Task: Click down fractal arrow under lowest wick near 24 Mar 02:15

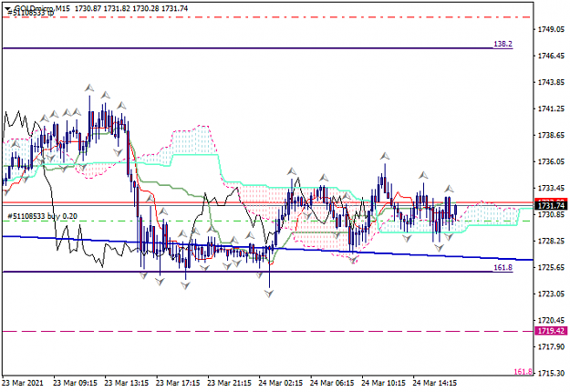Action: click(x=269, y=294)
